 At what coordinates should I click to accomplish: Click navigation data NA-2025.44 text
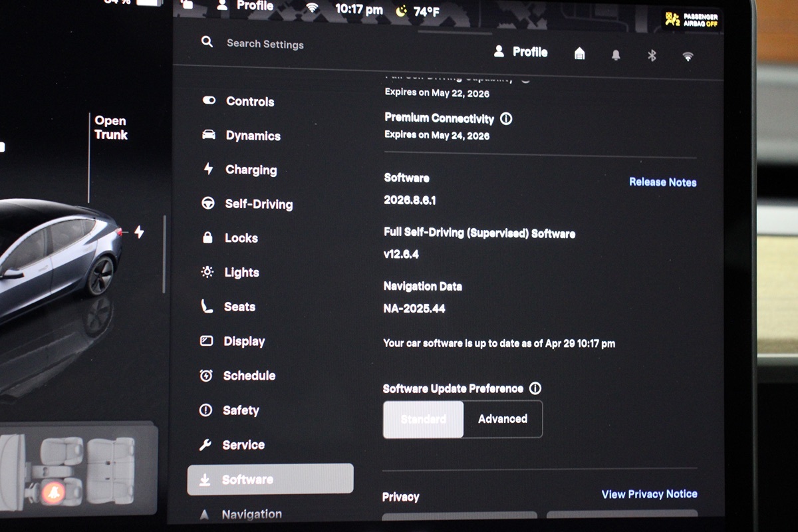[414, 309]
